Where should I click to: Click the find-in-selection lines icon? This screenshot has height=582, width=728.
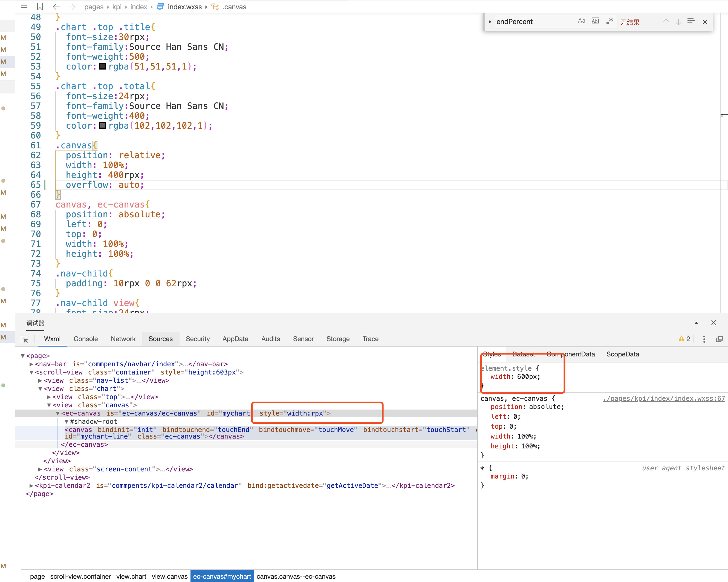click(x=691, y=21)
